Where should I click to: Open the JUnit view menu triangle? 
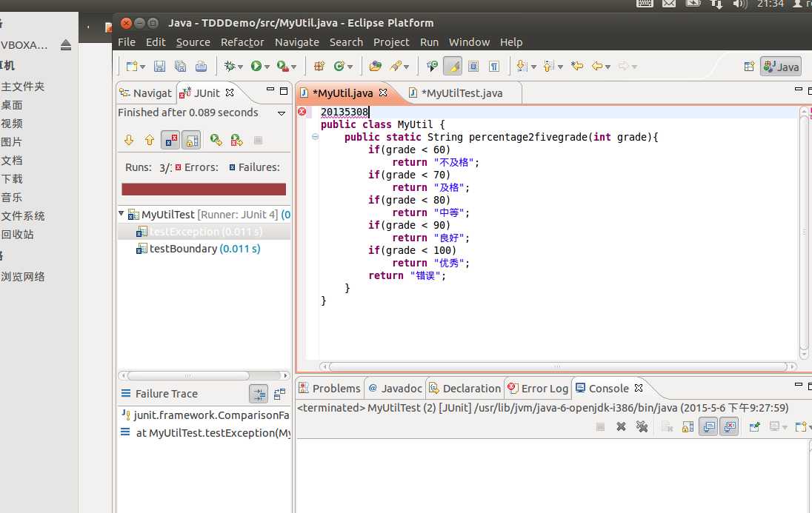pyautogui.click(x=282, y=113)
